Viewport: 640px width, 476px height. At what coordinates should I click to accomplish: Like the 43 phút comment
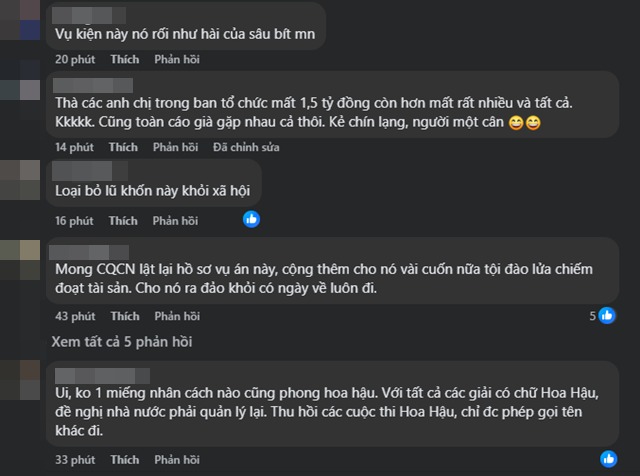pyautogui.click(x=124, y=316)
